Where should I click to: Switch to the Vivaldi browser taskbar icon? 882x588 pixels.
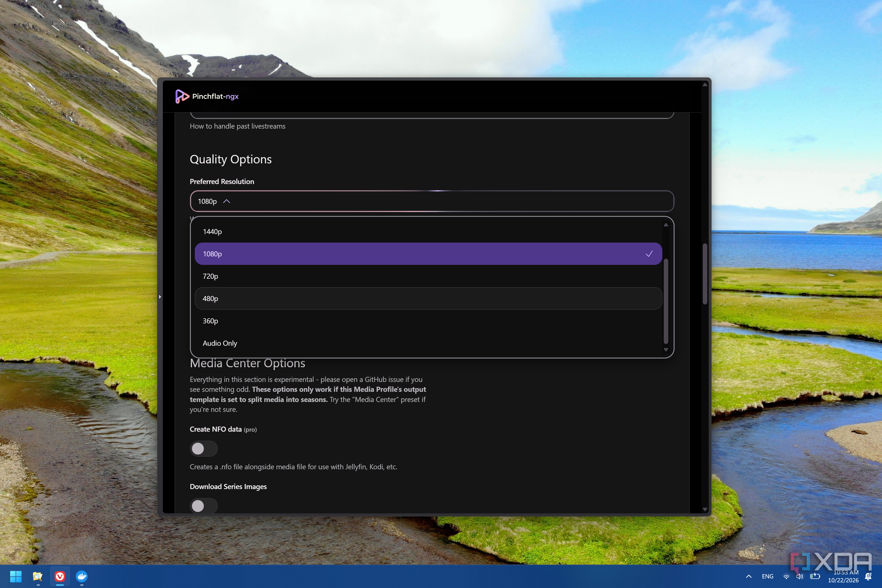60,576
